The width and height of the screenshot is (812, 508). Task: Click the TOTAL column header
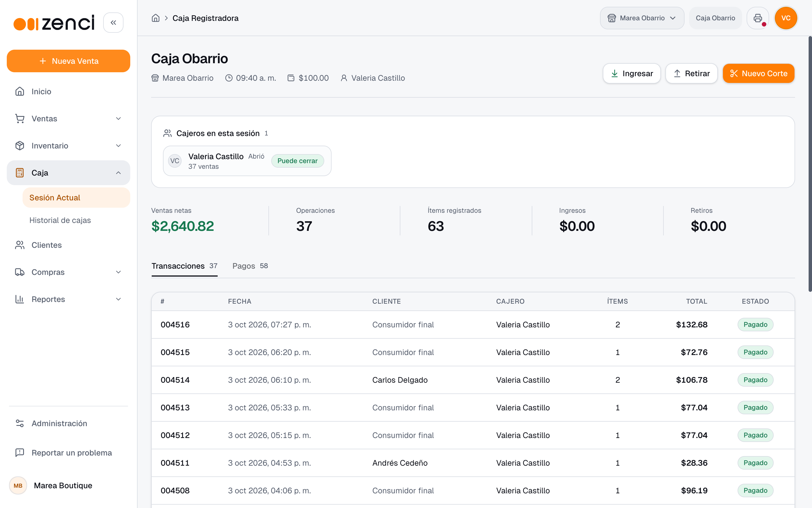pyautogui.click(x=697, y=301)
